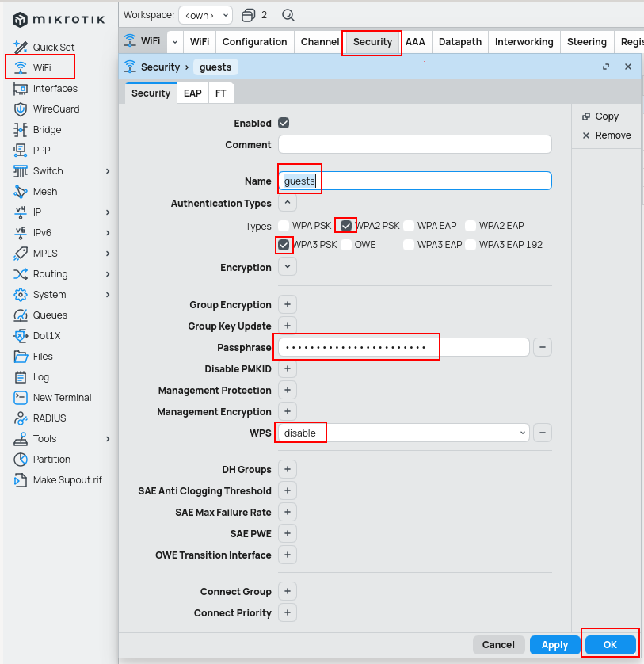Click the Passphrase field

point(404,347)
